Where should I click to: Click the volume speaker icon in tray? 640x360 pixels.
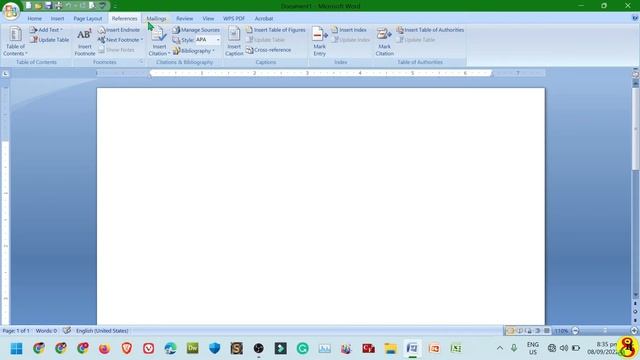point(564,348)
